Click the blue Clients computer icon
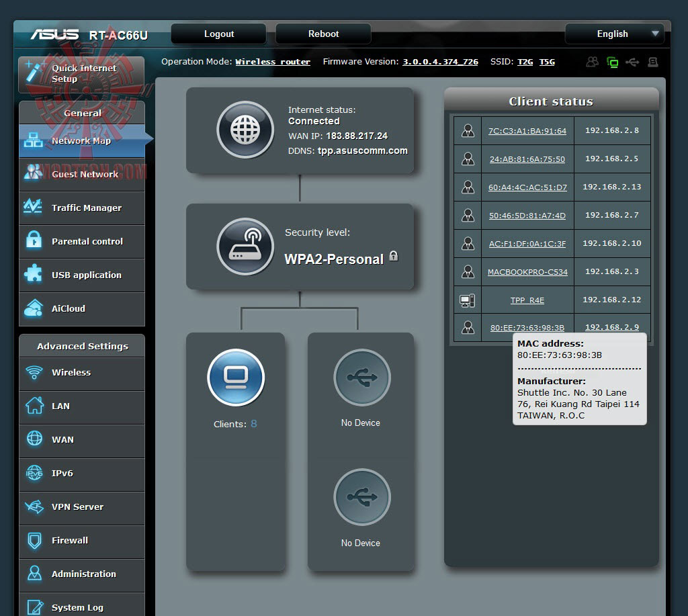This screenshot has width=688, height=616. [x=236, y=378]
